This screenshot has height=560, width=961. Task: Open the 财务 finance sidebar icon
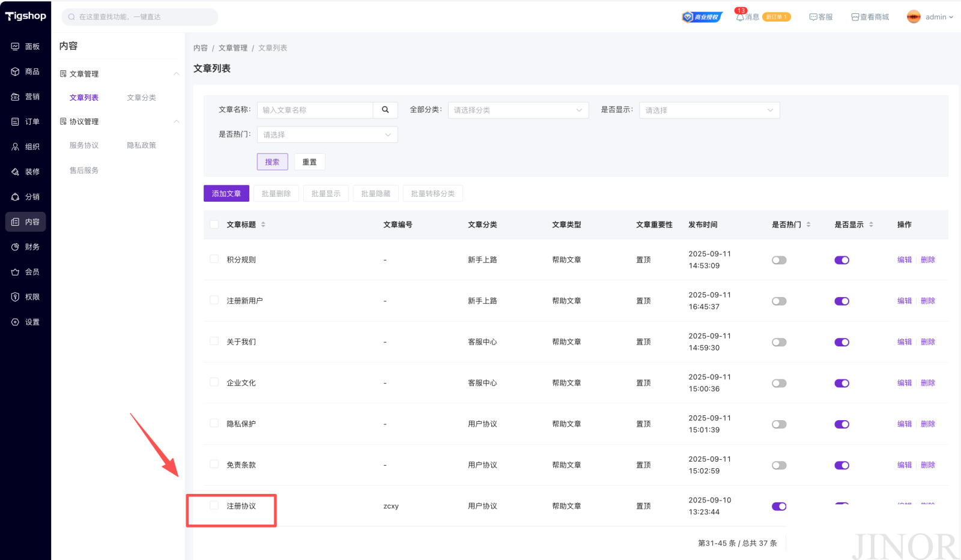(x=15, y=247)
